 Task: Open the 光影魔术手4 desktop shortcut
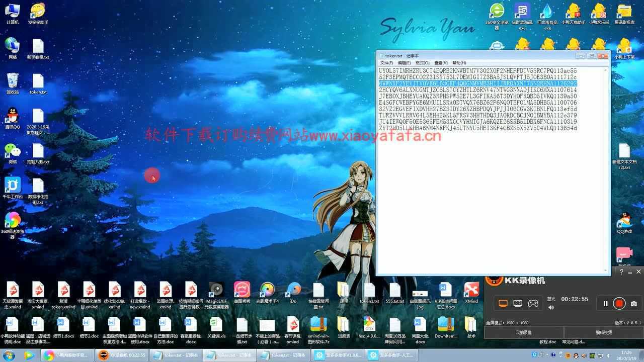point(268,293)
